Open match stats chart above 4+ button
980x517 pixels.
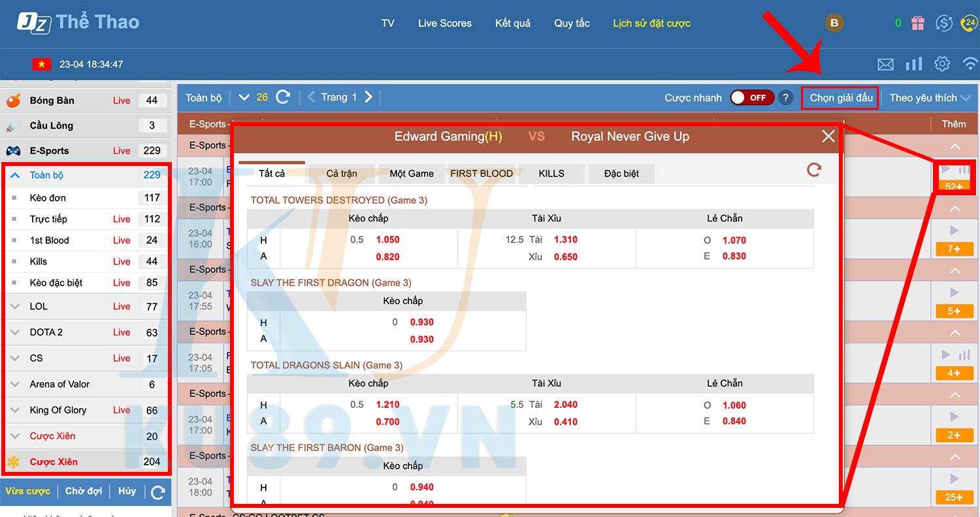[x=964, y=355]
